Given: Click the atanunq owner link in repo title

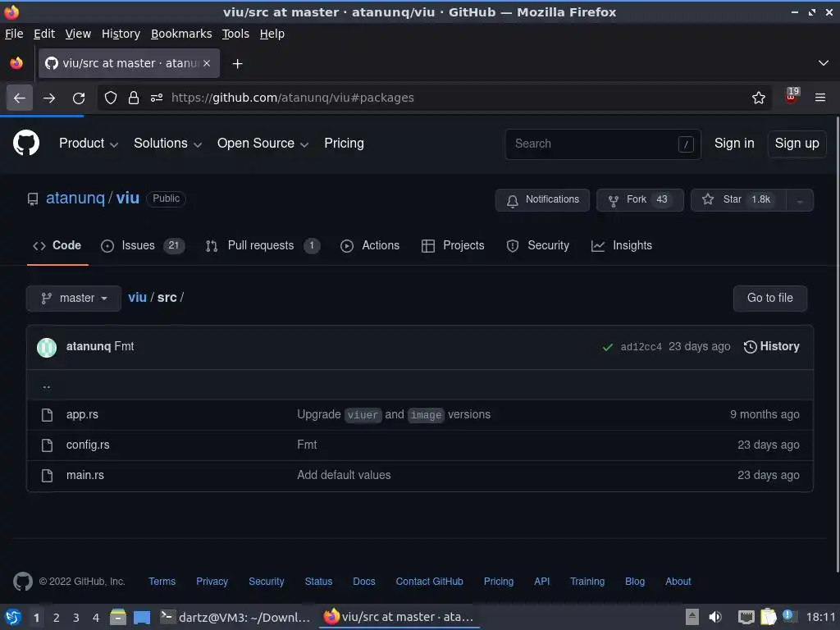Looking at the screenshot, I should point(75,199).
